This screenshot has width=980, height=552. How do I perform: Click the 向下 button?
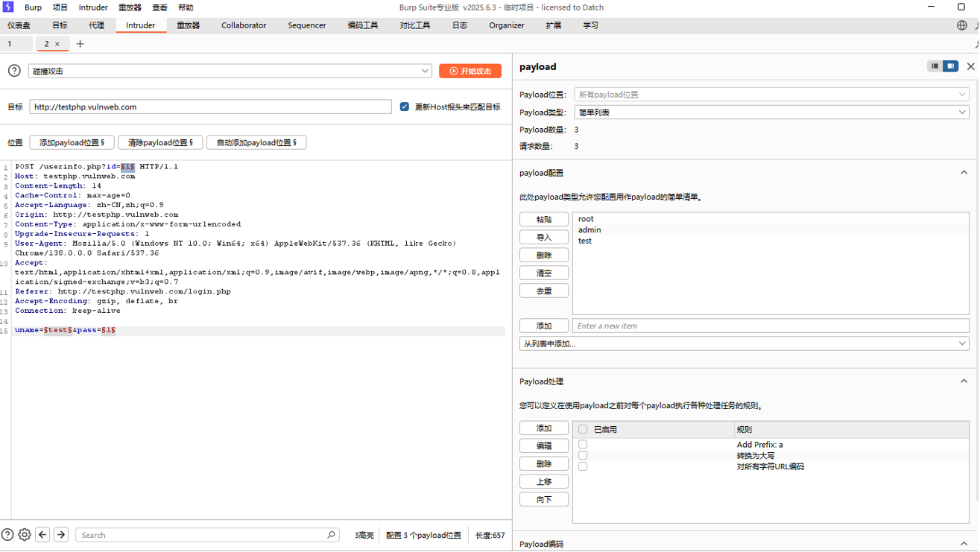pos(544,499)
